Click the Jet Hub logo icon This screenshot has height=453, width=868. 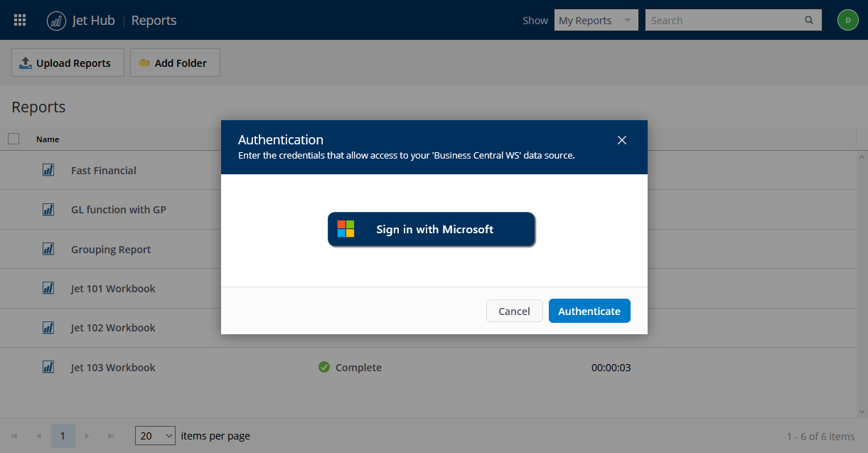56,21
